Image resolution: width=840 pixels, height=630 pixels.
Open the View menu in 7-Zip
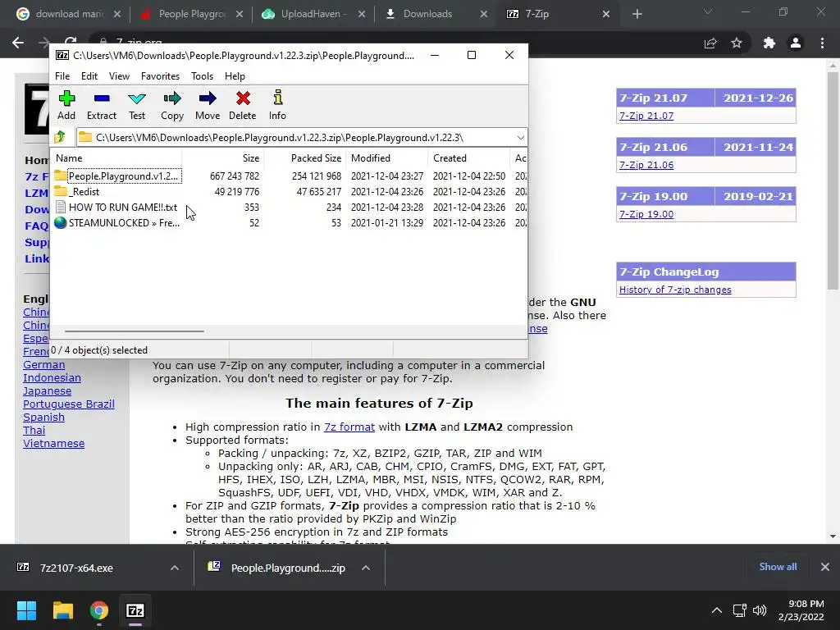[x=119, y=76]
